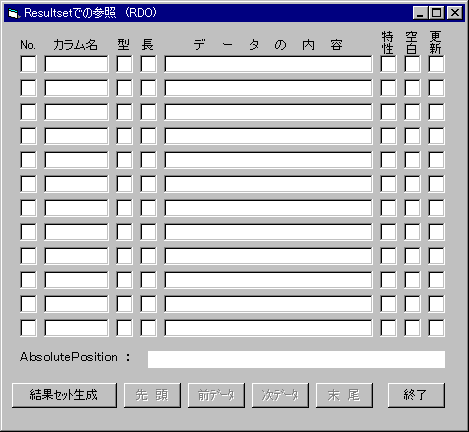Image resolution: width=469 pixels, height=432 pixels.
Task: Minimize the Resultsetでの参照 window
Action: click(420, 13)
